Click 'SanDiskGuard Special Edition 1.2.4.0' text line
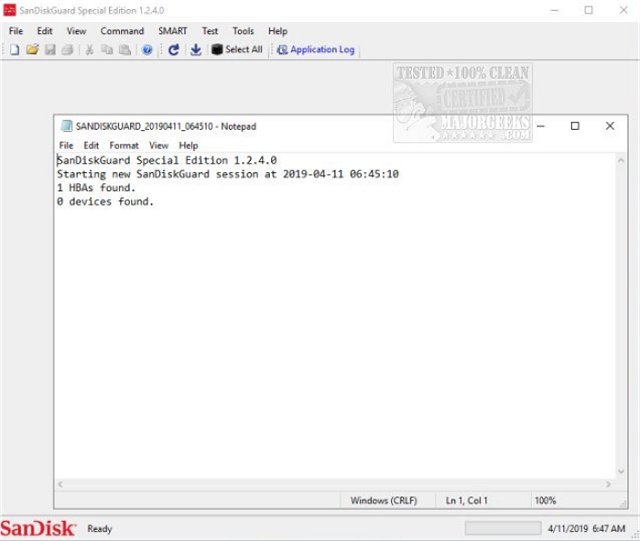 pos(167,160)
